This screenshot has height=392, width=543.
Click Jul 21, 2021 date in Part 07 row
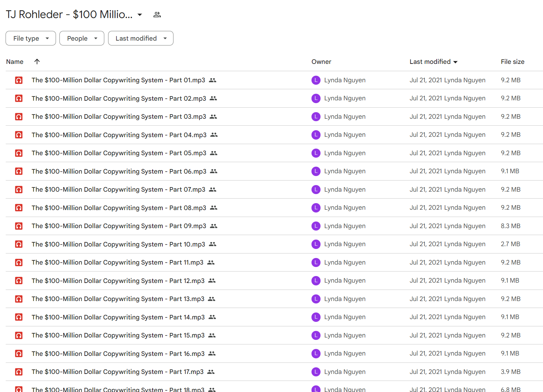pyautogui.click(x=426, y=190)
